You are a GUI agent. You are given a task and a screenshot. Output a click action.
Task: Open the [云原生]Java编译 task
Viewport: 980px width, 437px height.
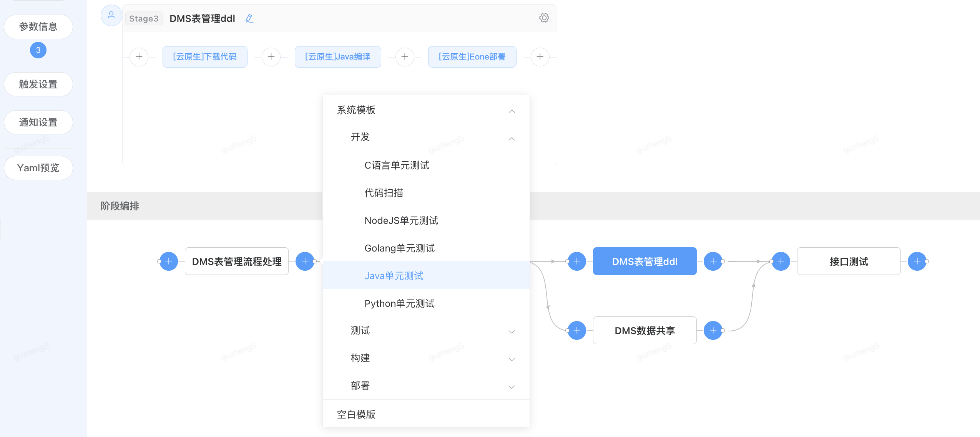338,57
